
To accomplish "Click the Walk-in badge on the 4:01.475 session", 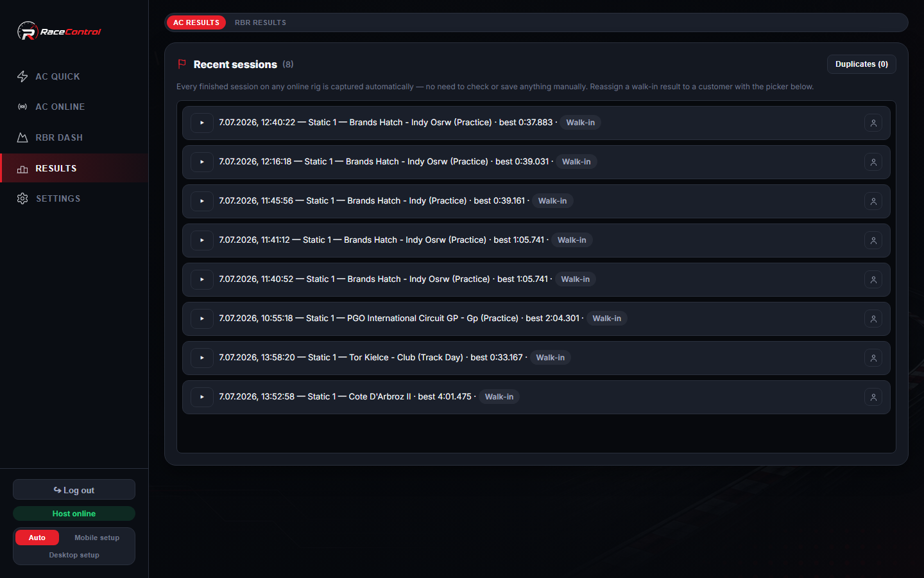I will pyautogui.click(x=499, y=397).
